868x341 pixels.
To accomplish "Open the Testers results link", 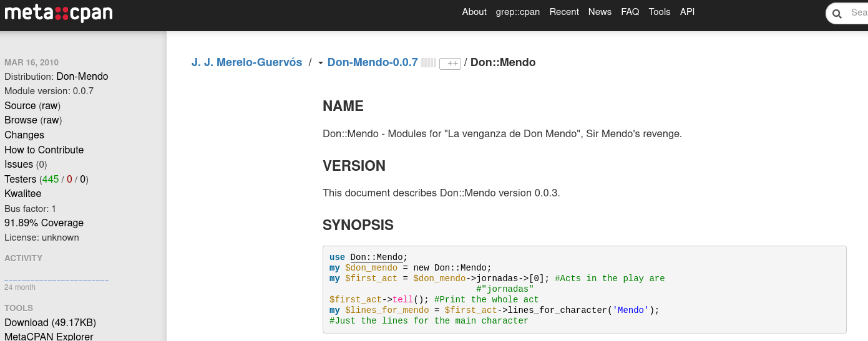I will point(21,180).
